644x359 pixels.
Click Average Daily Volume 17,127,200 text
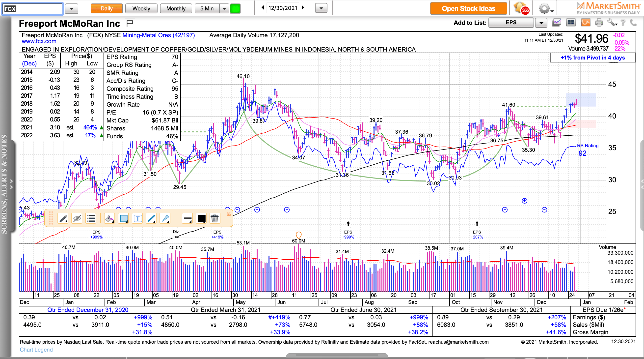point(254,35)
